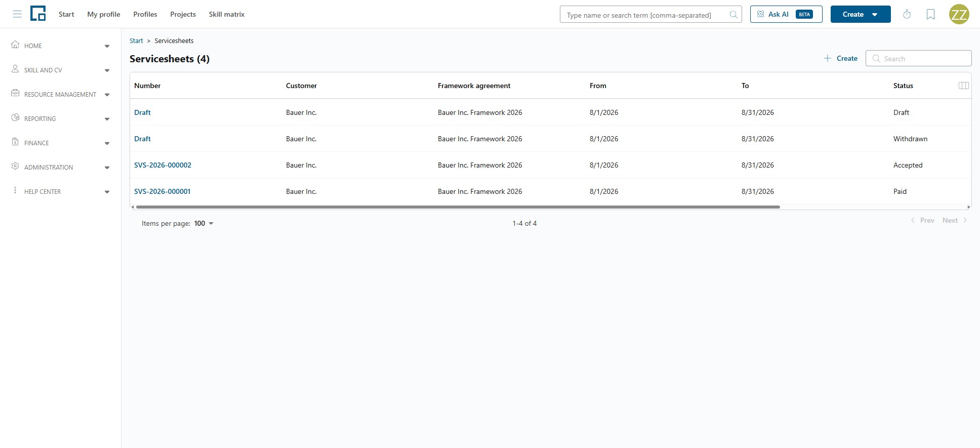The image size is (980, 448).
Task: Click the Prev pagination button
Action: point(923,220)
